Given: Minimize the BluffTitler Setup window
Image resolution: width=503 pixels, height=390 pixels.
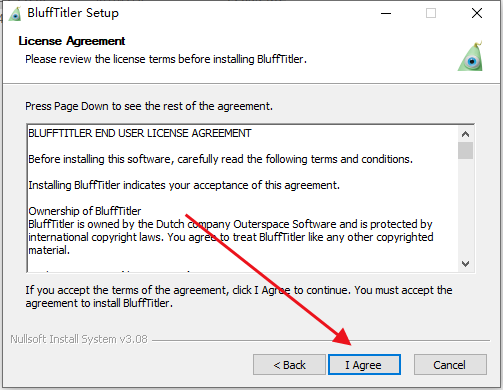Looking at the screenshot, I should tap(386, 14).
